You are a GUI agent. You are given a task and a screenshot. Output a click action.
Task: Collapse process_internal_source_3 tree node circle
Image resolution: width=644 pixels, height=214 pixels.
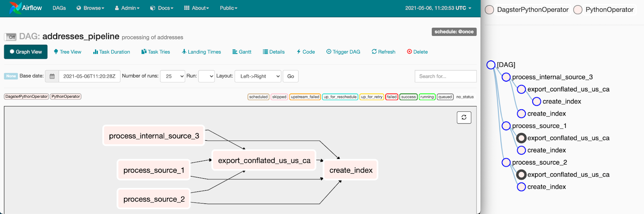coord(506,77)
